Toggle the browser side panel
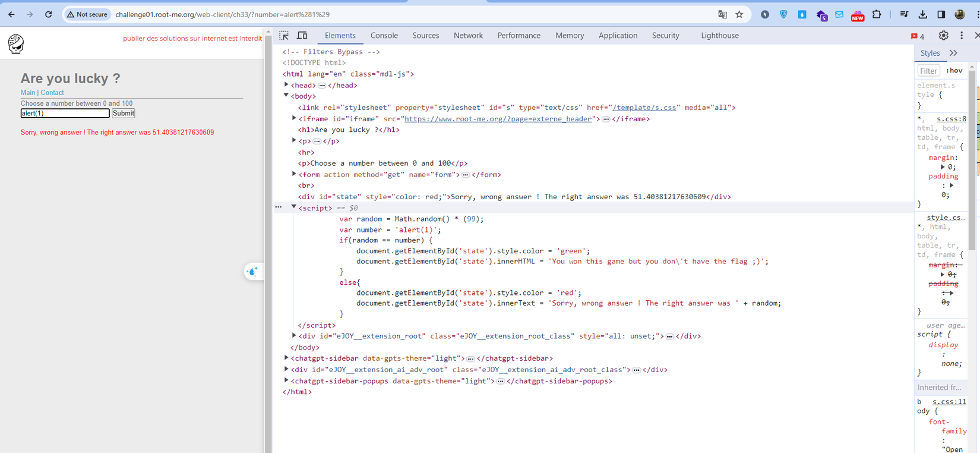 [941, 14]
